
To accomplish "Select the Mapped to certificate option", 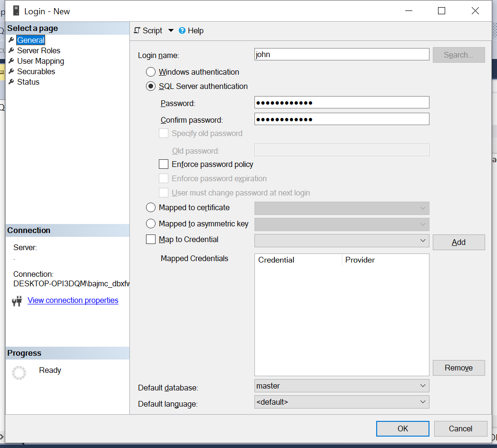I will pyautogui.click(x=151, y=207).
